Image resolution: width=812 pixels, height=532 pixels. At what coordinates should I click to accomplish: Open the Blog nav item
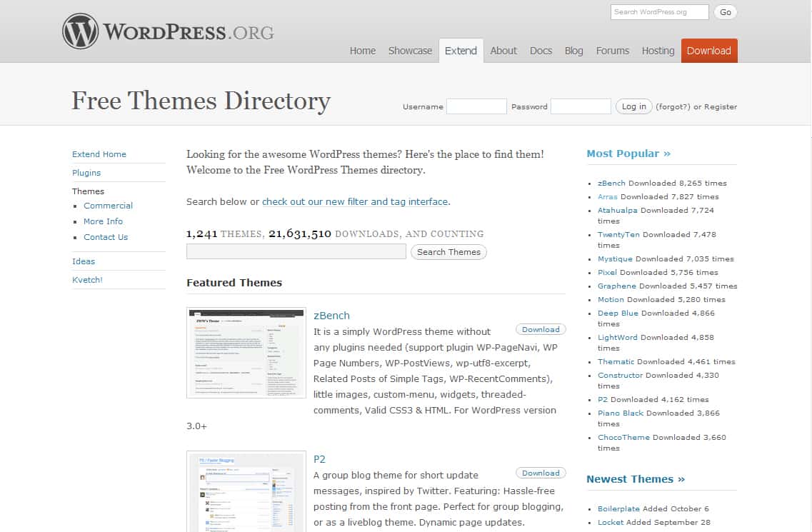click(573, 51)
